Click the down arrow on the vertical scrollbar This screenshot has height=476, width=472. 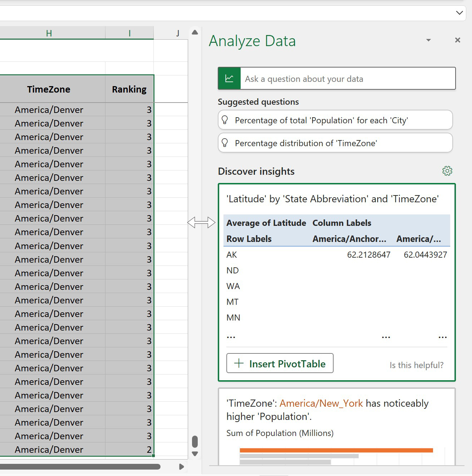pos(195,453)
